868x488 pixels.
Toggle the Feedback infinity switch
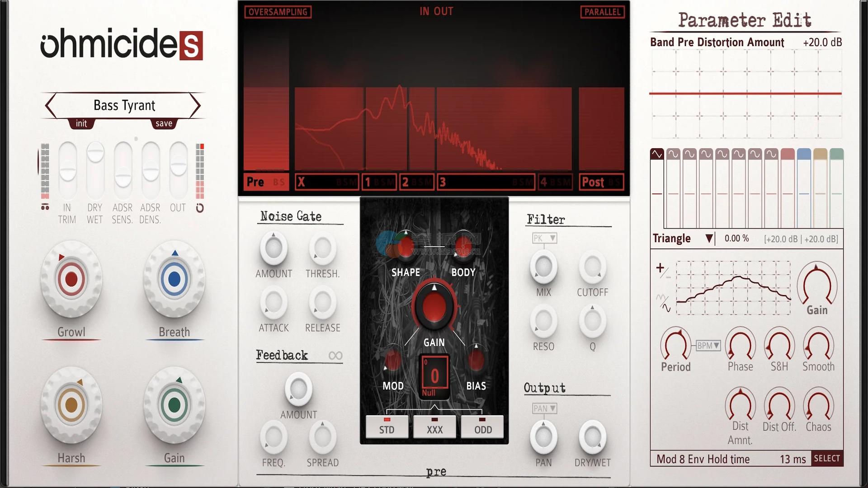pyautogui.click(x=335, y=356)
